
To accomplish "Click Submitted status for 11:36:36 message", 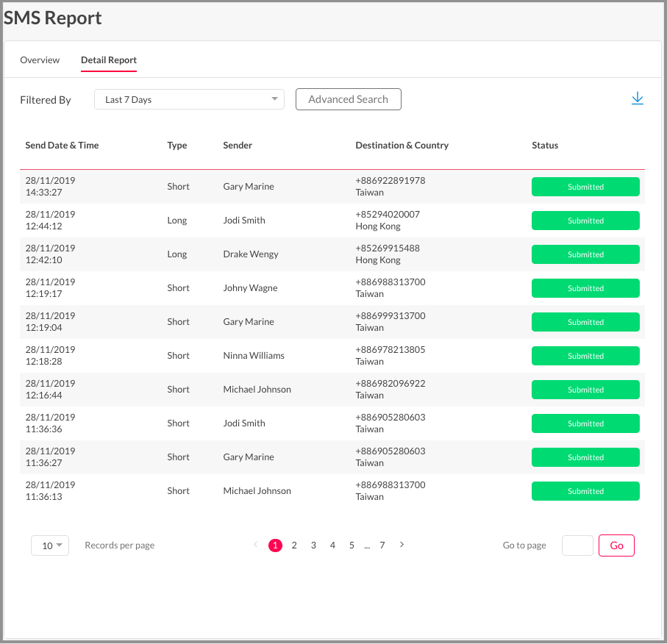I will click(x=585, y=423).
